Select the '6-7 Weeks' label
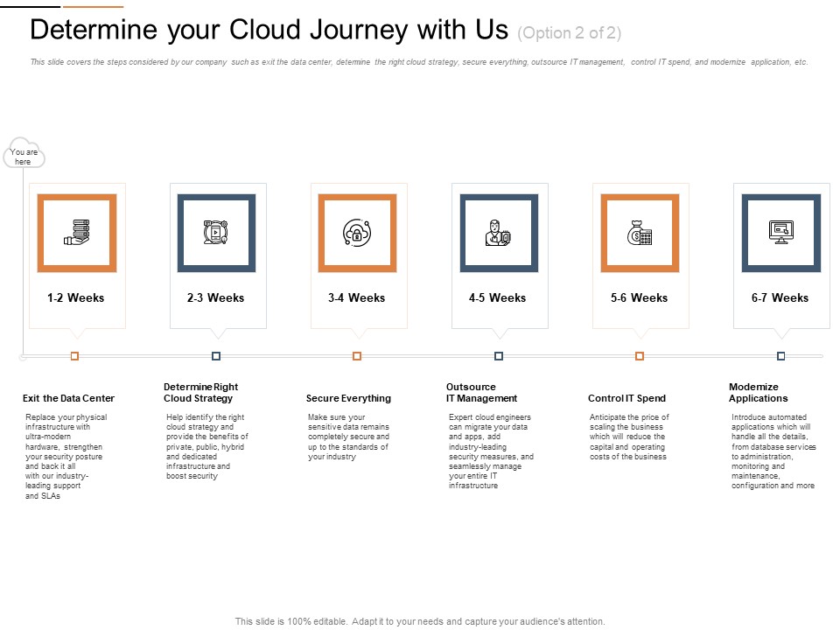 point(780,297)
